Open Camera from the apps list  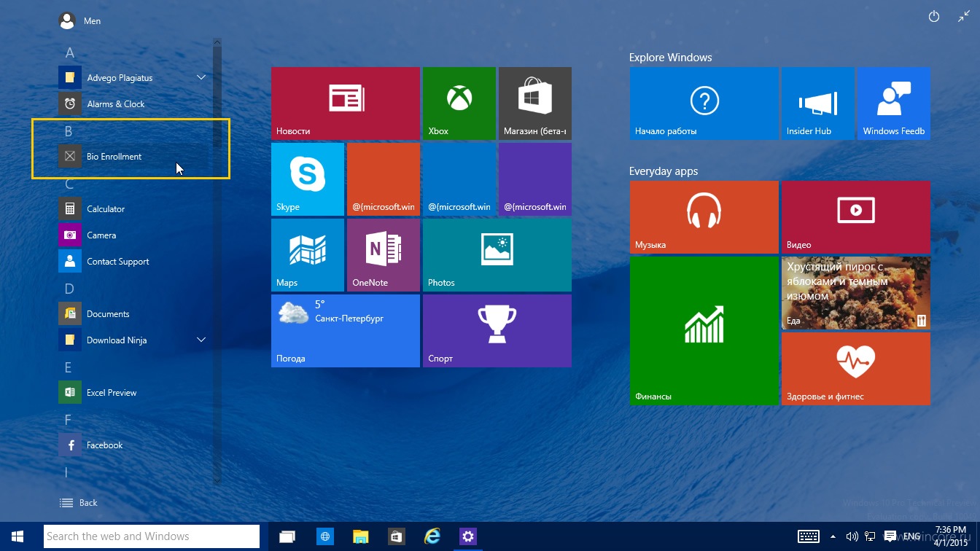coord(135,235)
